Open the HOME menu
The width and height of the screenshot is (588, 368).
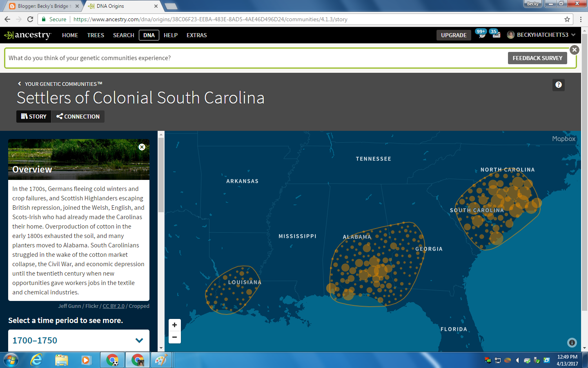pos(70,35)
